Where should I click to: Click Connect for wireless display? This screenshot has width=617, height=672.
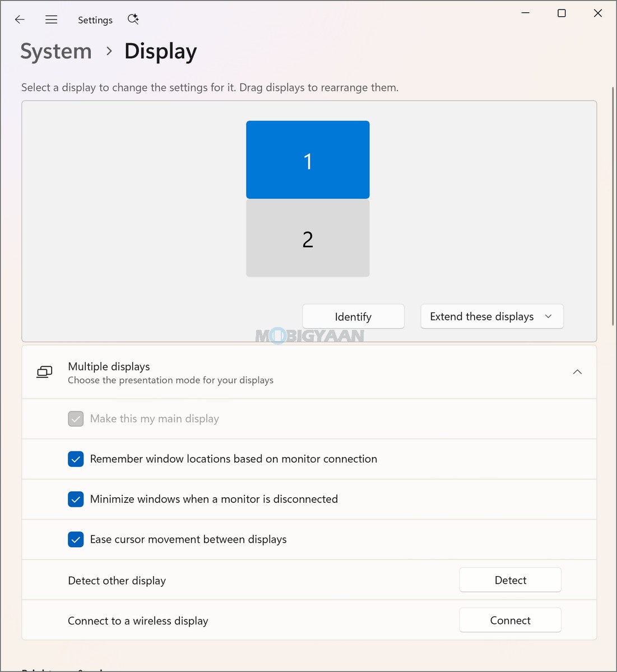click(510, 620)
